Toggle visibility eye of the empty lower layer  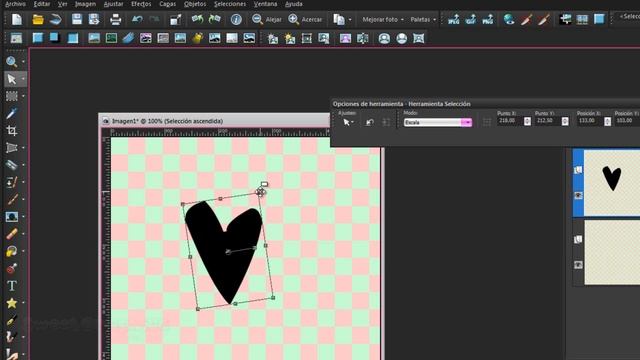pyautogui.click(x=578, y=265)
